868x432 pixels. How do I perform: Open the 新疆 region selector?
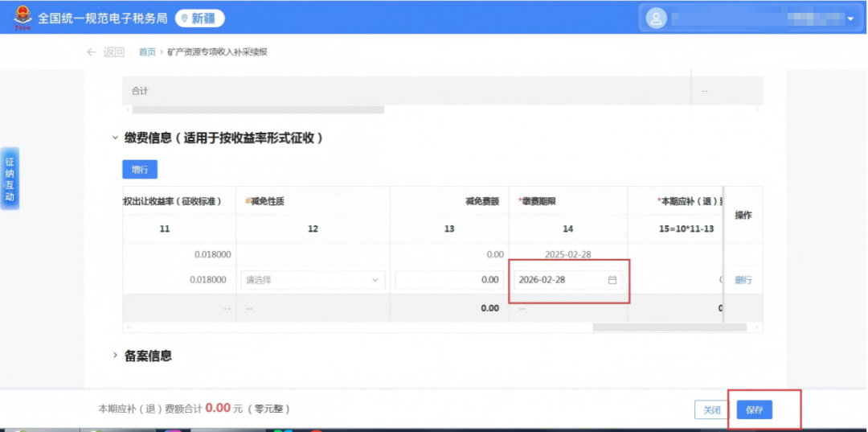tap(200, 19)
